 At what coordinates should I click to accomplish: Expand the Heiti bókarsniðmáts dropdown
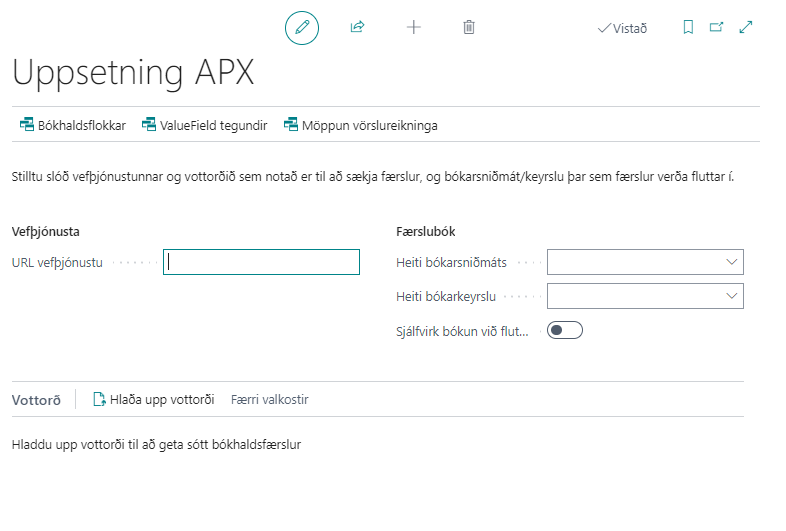[x=730, y=262]
